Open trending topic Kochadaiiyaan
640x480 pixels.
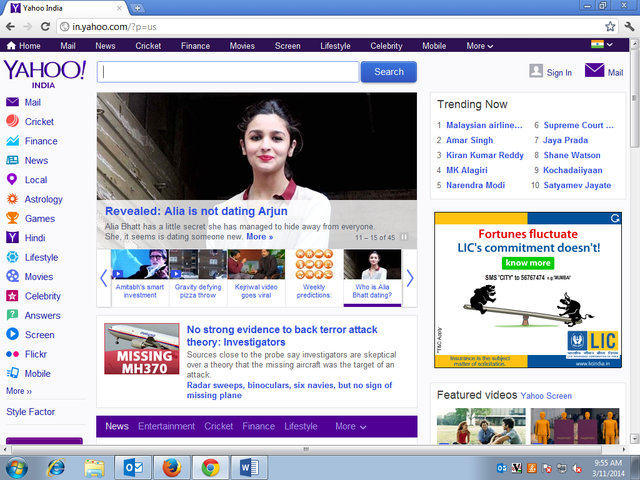pos(573,170)
